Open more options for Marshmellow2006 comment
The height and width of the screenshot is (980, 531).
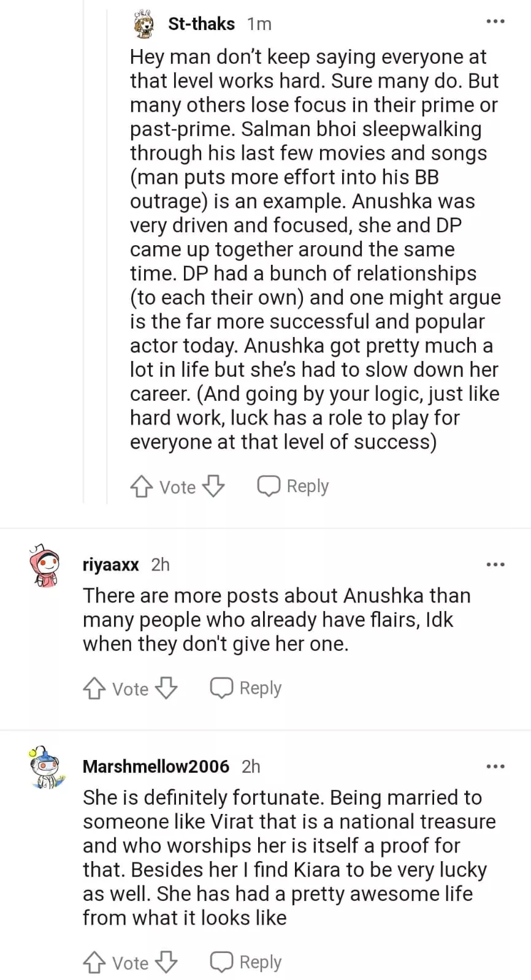click(x=495, y=766)
